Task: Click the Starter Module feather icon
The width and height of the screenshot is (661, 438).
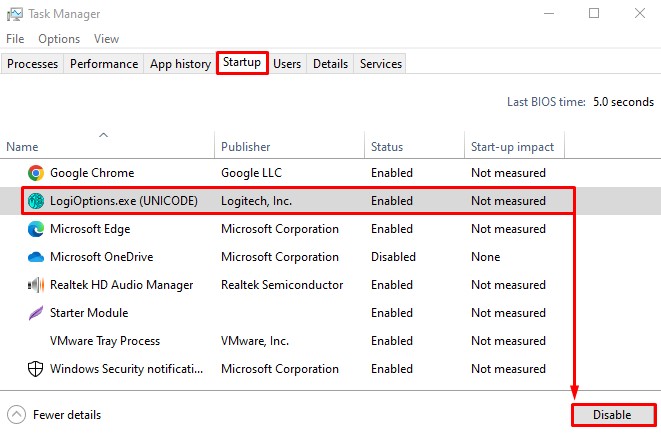Action: click(x=36, y=313)
